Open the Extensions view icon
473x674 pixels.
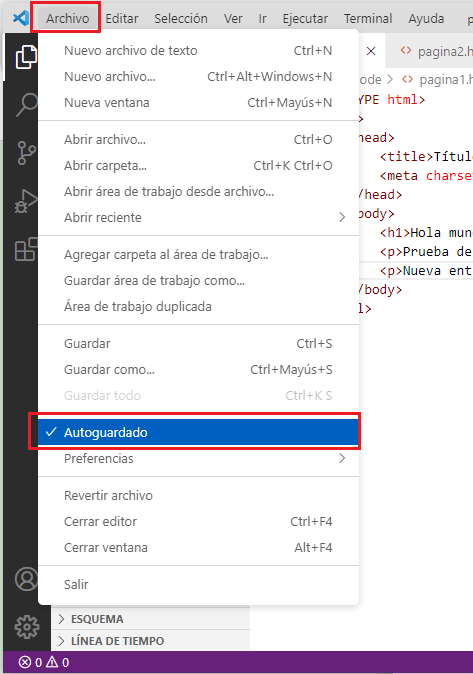[26, 249]
